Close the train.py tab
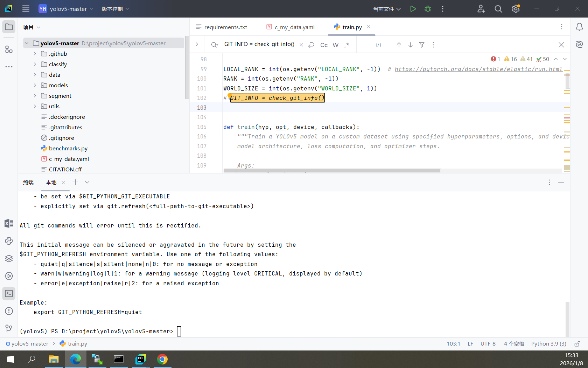The image size is (588, 368). tap(369, 27)
